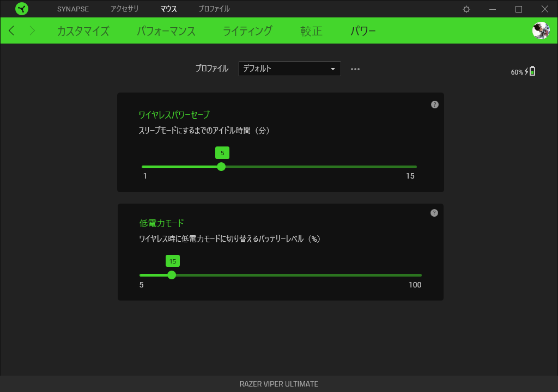
Task: Click the 低電力モード heading
Action: (161, 223)
